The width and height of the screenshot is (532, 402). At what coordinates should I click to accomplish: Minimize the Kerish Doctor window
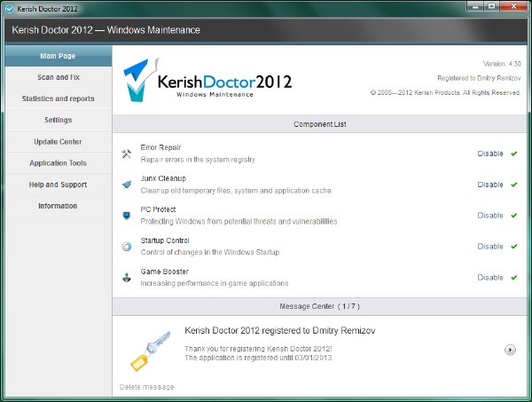pos(475,6)
